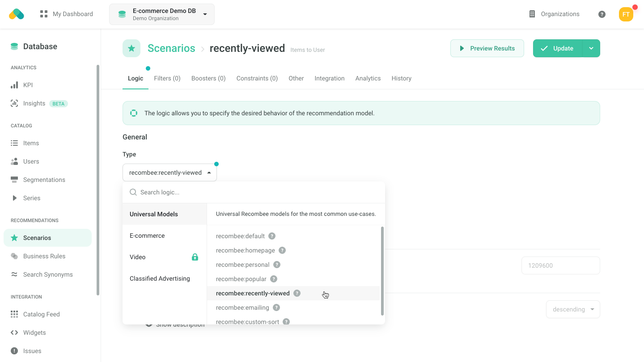
Task: Click the Recombee logo icon
Action: pos(17,14)
